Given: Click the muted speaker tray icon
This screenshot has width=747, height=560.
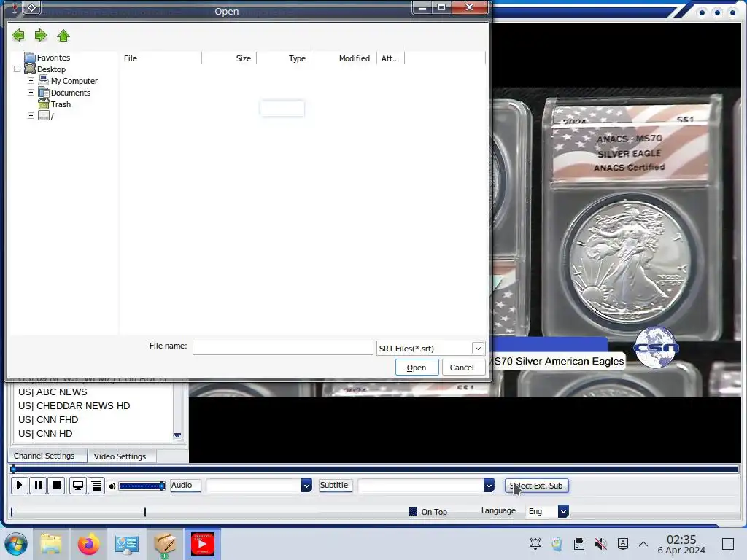Looking at the screenshot, I should coord(601,544).
